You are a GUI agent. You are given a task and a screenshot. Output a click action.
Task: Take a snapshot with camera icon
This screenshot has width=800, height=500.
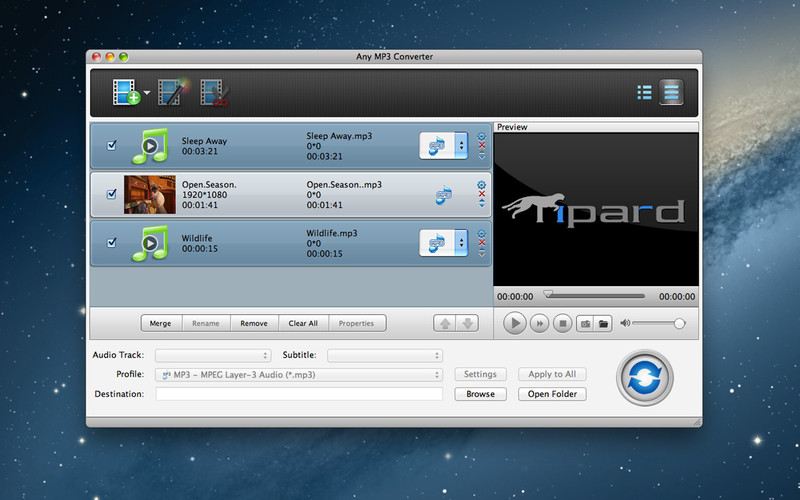585,323
